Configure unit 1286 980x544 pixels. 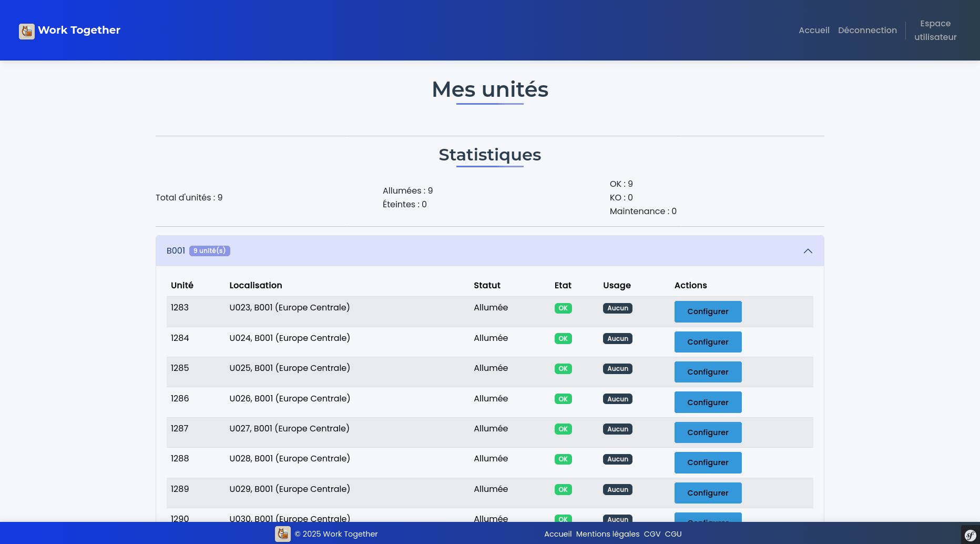coord(708,402)
